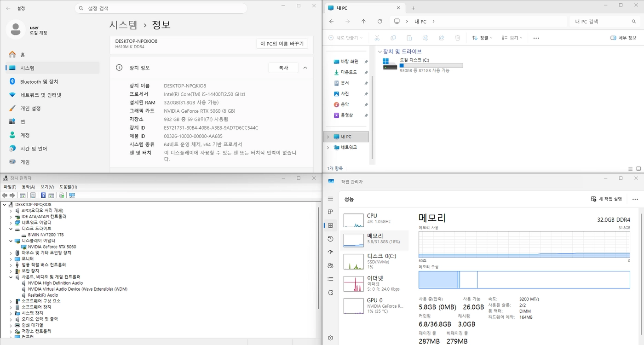Click the 시스템 breadcrumb link in Settings

point(123,25)
